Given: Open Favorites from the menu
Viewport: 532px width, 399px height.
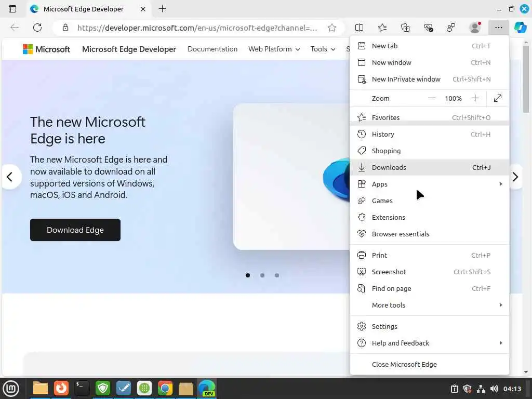Looking at the screenshot, I should [429, 117].
